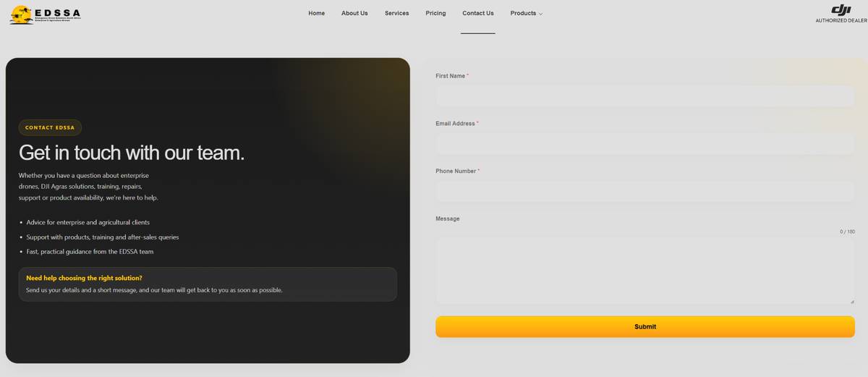Click the CONTACT EDSSA badge
This screenshot has width=868, height=377.
[50, 127]
